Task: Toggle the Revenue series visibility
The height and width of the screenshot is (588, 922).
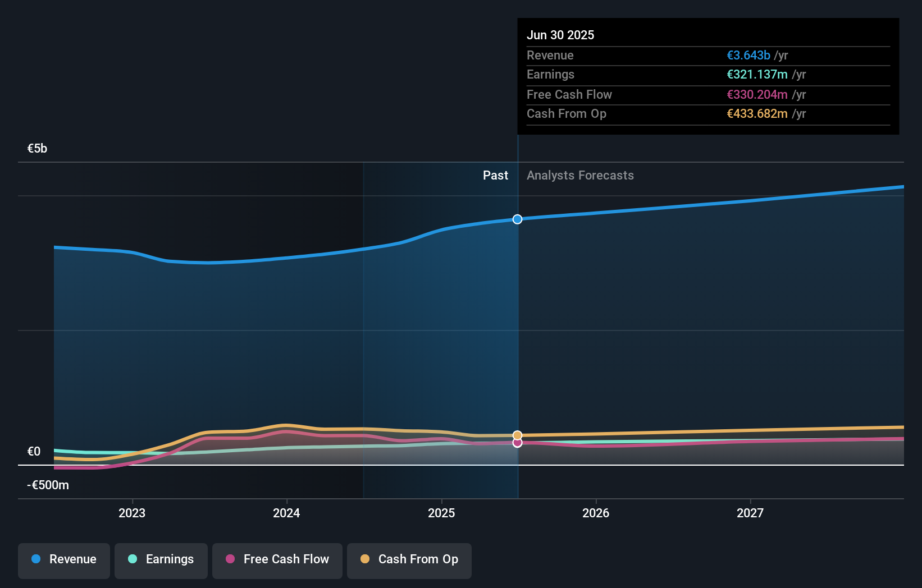Action: [63, 561]
